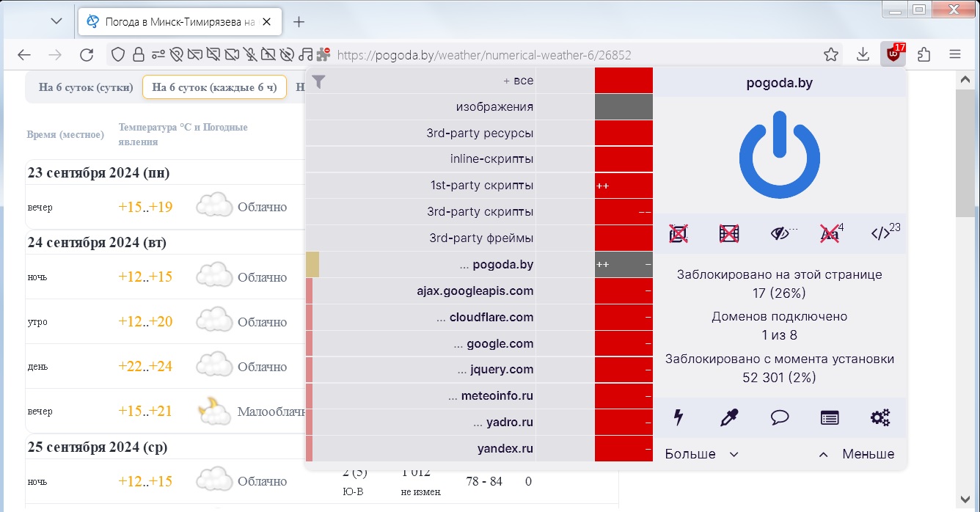The height and width of the screenshot is (512, 980).
Task: Click the pogoda.by header in uBlock popup
Action: coord(779,83)
